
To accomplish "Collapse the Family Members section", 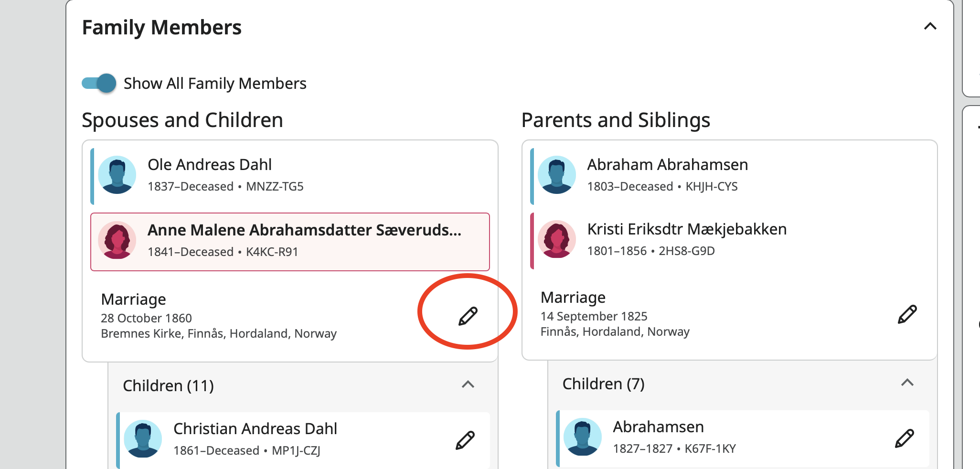I will pos(930,26).
